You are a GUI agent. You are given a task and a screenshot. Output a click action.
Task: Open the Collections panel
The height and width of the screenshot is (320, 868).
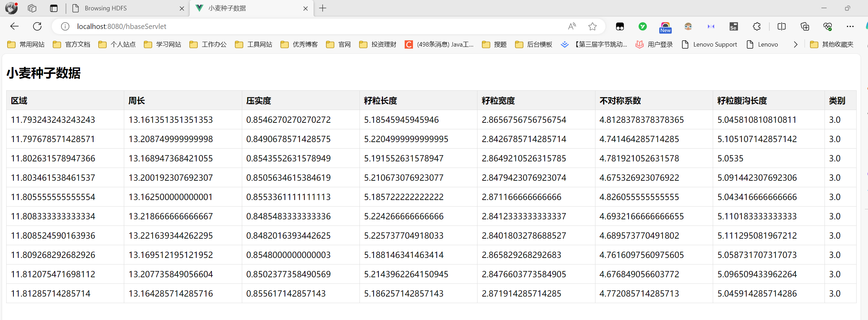pos(805,26)
